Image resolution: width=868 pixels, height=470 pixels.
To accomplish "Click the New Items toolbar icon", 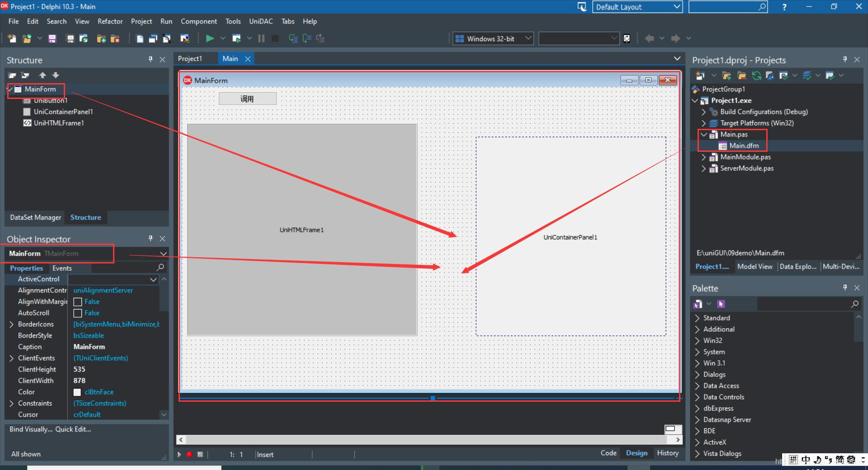I will click(12, 38).
